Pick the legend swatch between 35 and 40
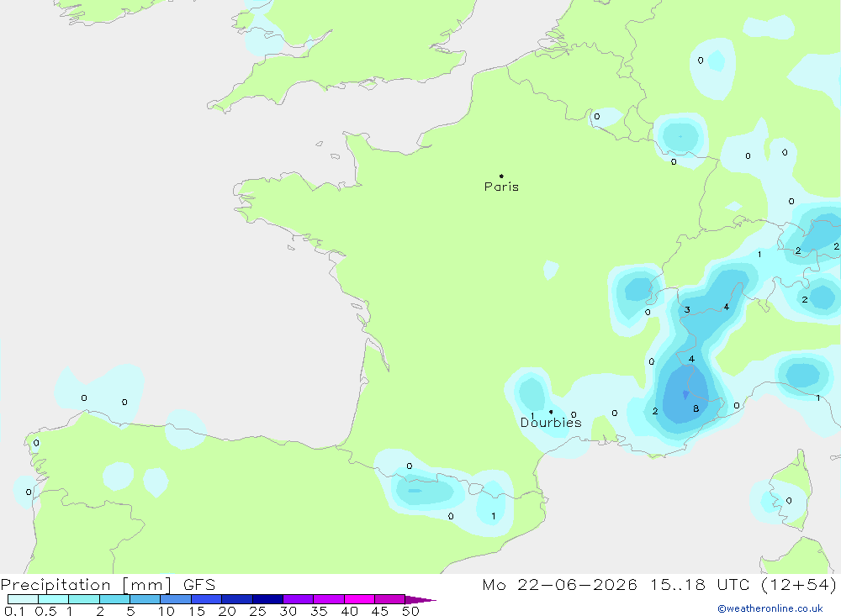 328,599
